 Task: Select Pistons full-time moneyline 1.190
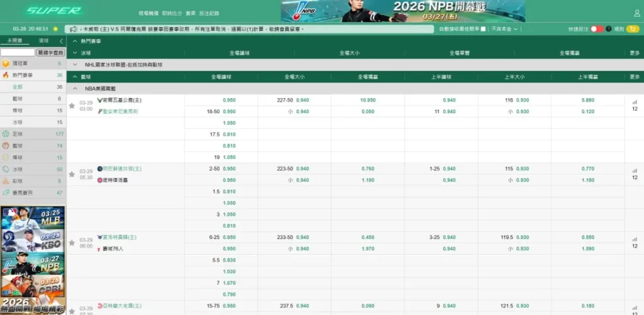pos(368,180)
